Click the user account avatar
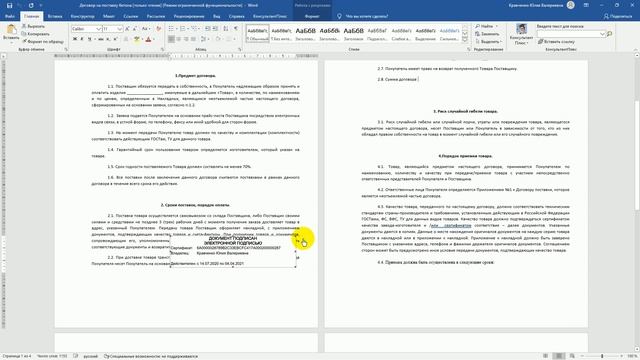This screenshot has width=640, height=360. pos(571,5)
